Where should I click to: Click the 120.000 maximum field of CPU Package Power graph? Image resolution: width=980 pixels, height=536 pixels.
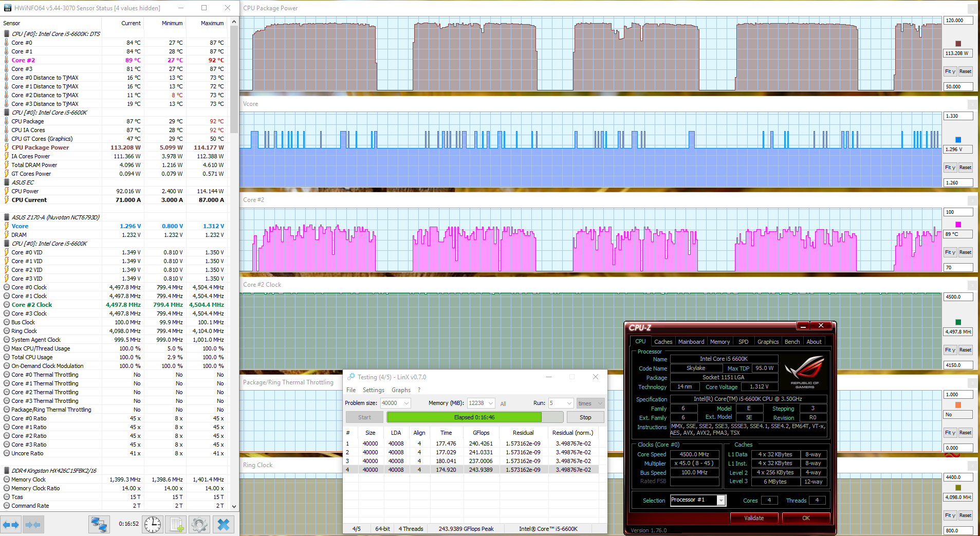click(958, 21)
